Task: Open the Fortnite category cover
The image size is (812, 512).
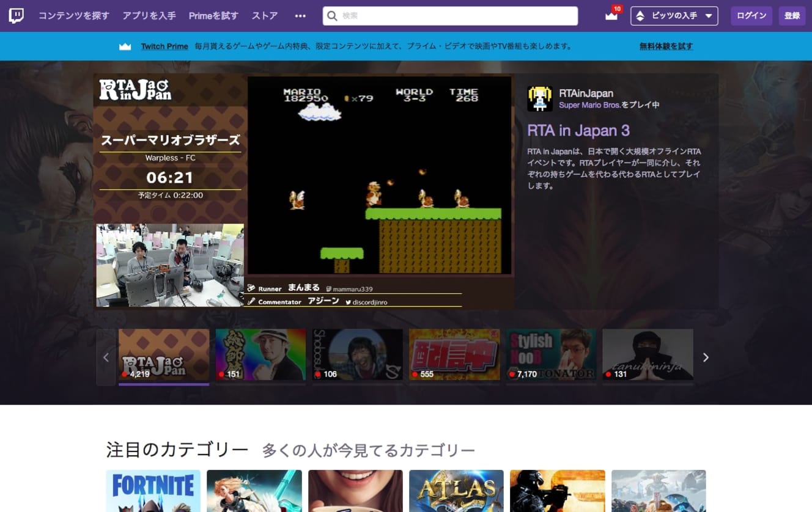Action: point(153,491)
